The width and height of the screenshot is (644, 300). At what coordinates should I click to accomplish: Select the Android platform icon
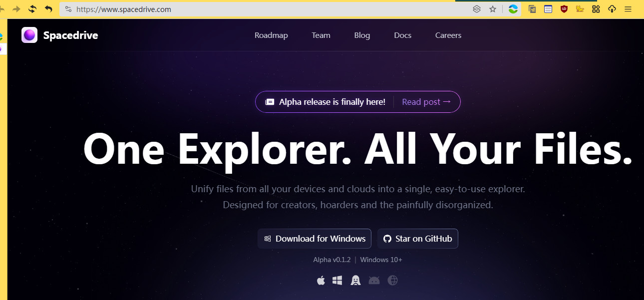tap(374, 281)
